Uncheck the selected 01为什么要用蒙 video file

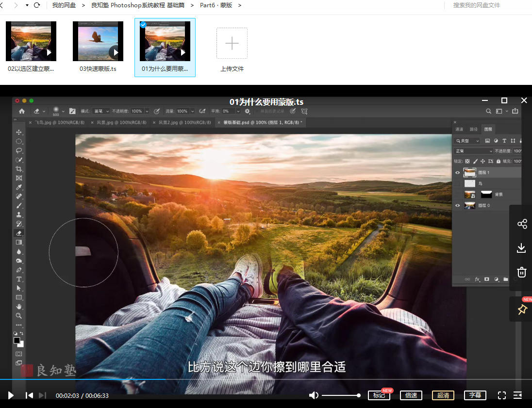[x=143, y=25]
